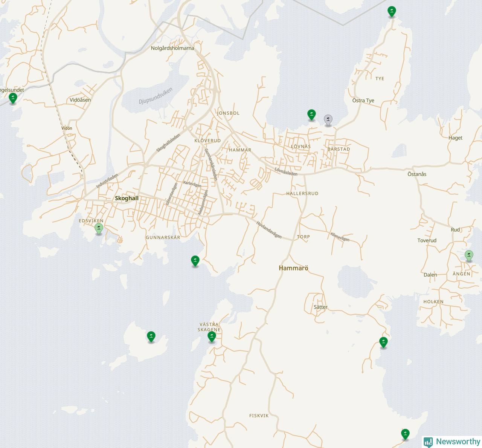Select the beach marker at Västra Skagene

point(212,337)
